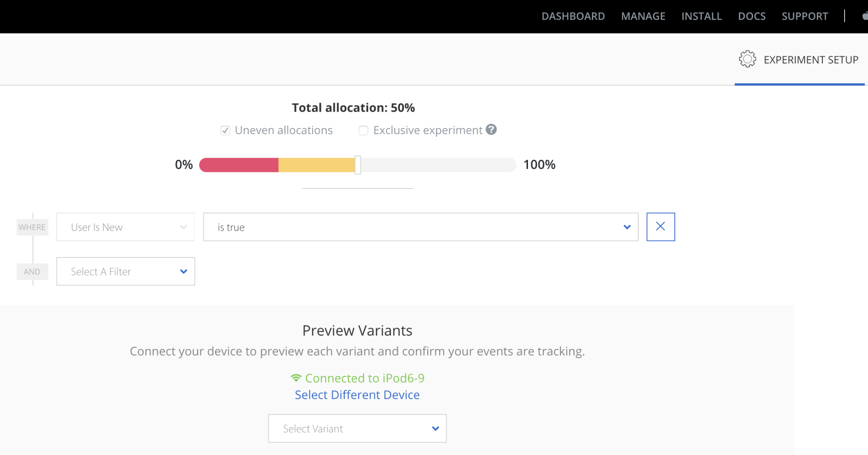
Task: Click the Preview Variants heading
Action: tap(357, 330)
